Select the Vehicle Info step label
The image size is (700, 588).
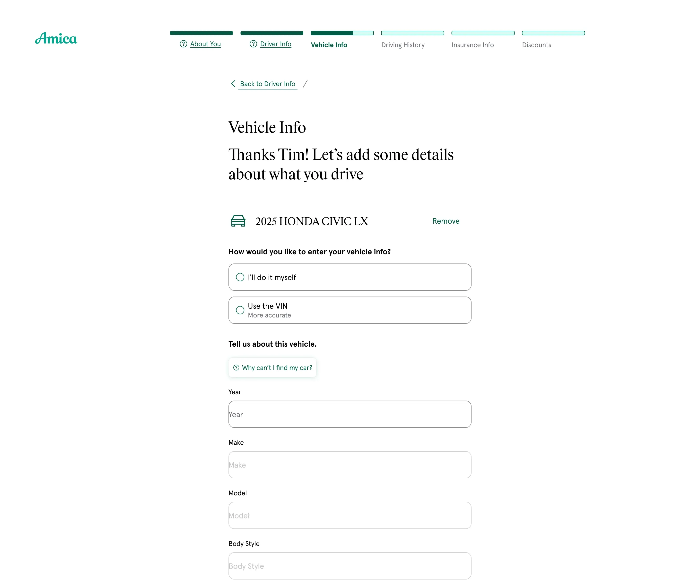[x=329, y=45]
